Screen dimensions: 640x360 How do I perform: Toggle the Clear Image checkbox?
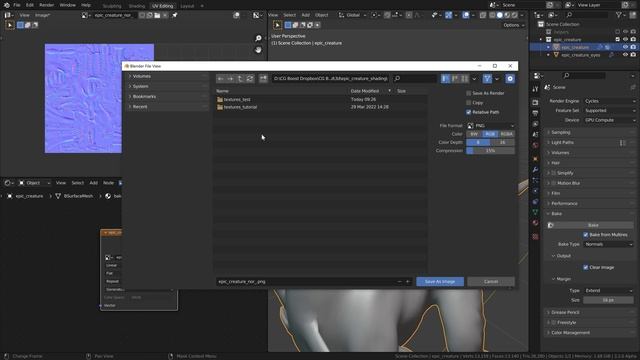click(586, 267)
